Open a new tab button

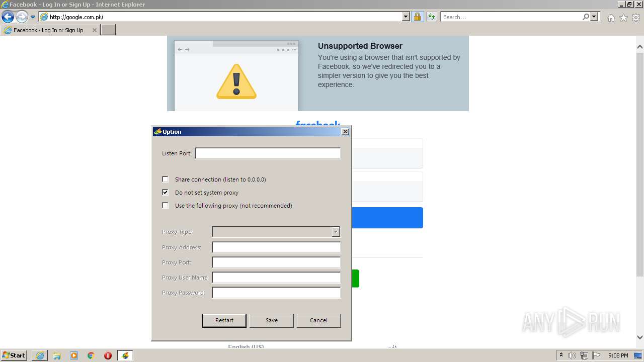pos(108,30)
